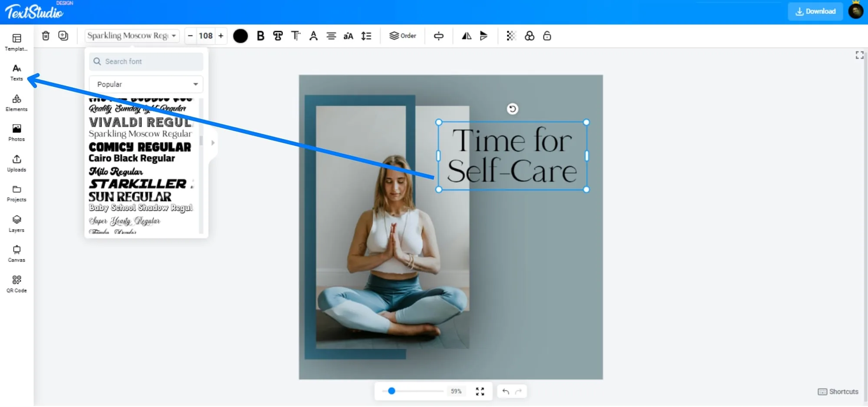Center the element with the position icon

pos(439,36)
